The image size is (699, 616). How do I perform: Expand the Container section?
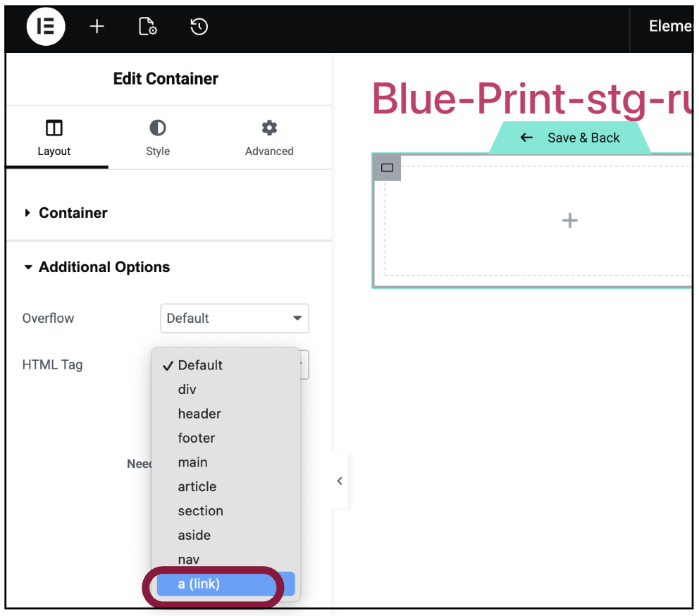[73, 213]
